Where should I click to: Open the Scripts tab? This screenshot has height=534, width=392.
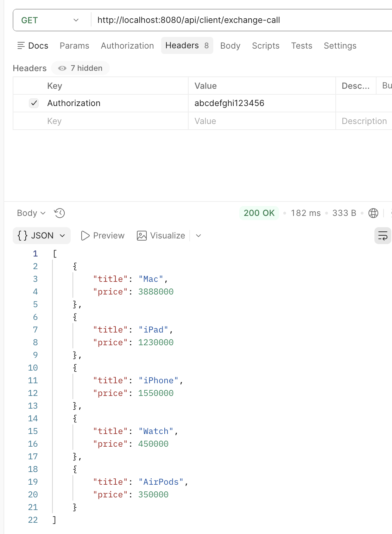point(266,46)
